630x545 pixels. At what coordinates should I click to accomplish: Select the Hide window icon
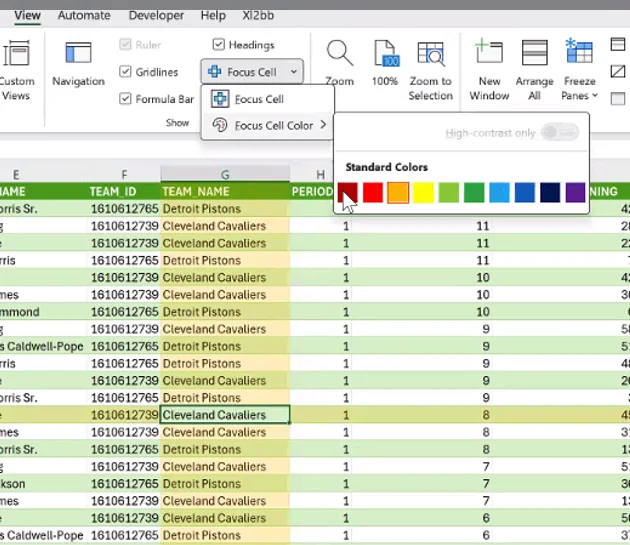tap(618, 72)
